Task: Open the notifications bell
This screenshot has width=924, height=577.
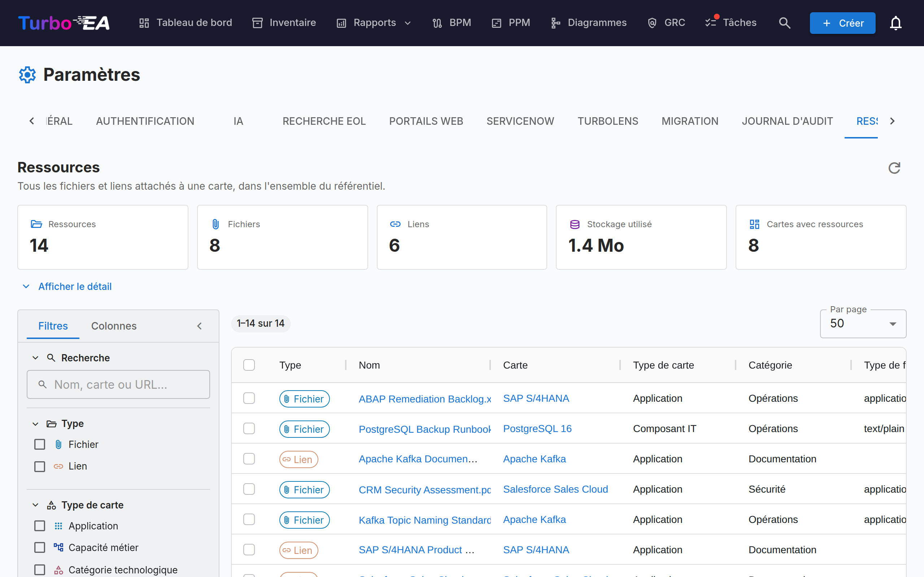Action: [x=895, y=23]
